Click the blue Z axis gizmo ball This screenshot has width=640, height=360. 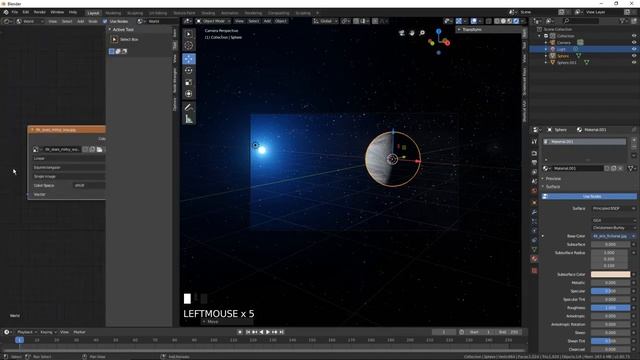[438, 31]
